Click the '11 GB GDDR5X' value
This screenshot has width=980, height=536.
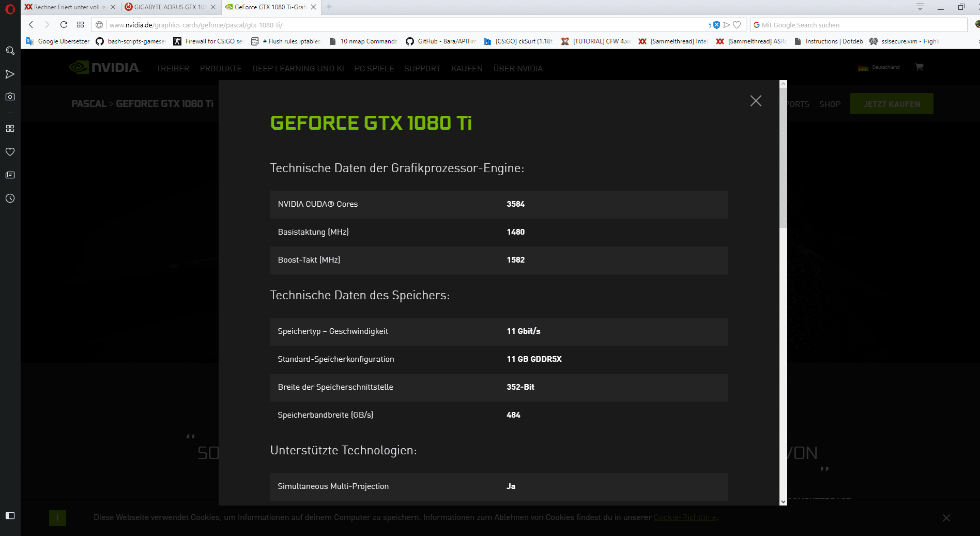coord(534,359)
